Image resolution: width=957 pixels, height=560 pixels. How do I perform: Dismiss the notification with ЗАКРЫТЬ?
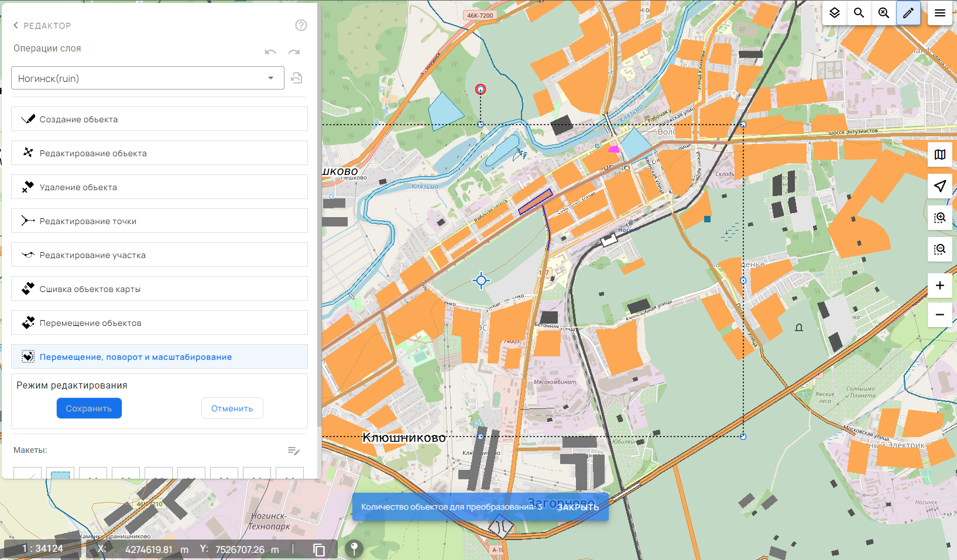(578, 507)
